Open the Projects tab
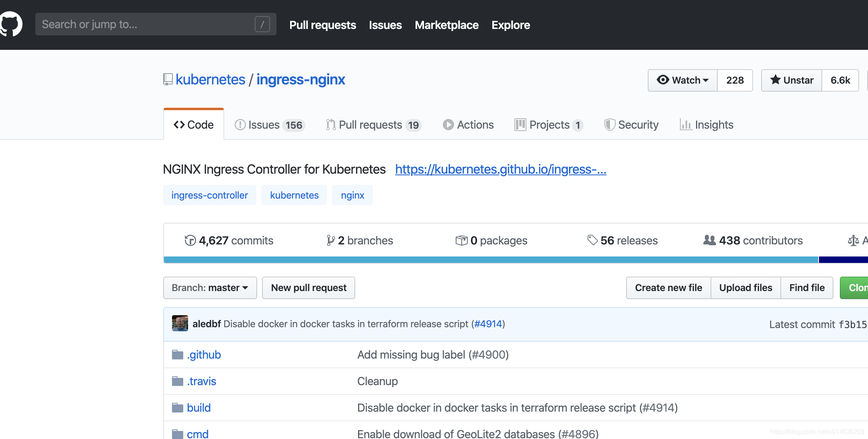This screenshot has height=439, width=868. click(x=549, y=125)
